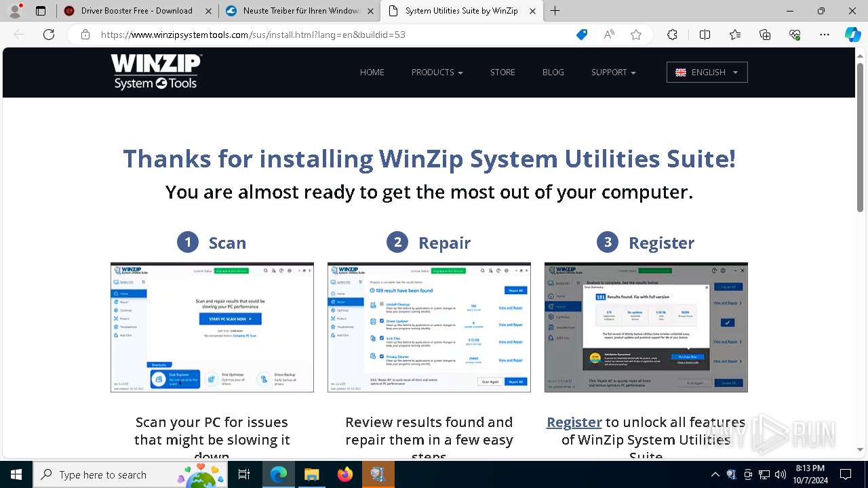Expand the SUPPORT dropdown menu
Image resolution: width=868 pixels, height=488 pixels.
tap(614, 73)
